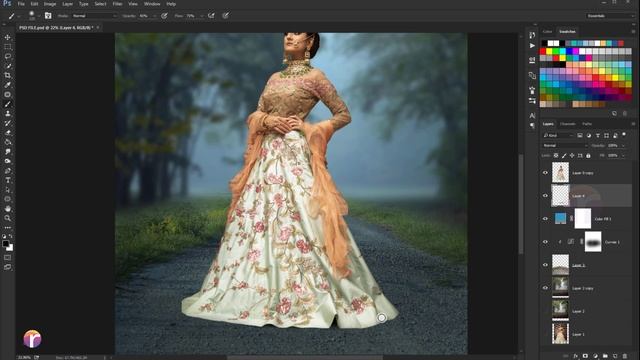Open the layer Opacity dropdown
The height and width of the screenshot is (360, 640).
tap(623, 145)
